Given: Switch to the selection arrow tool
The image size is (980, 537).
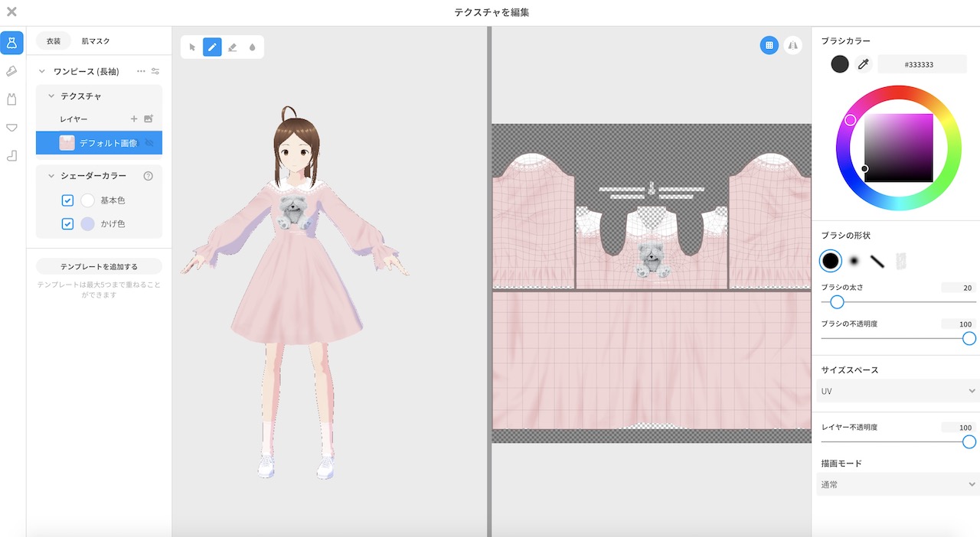Looking at the screenshot, I should point(190,46).
